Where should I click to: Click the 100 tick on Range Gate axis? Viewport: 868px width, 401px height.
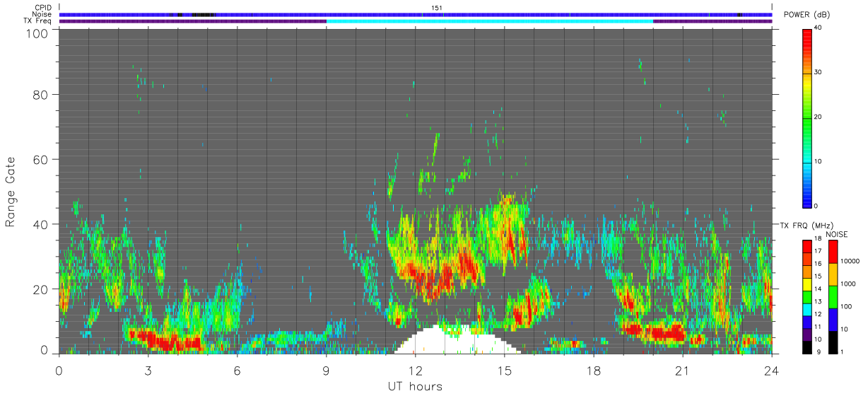click(x=36, y=33)
